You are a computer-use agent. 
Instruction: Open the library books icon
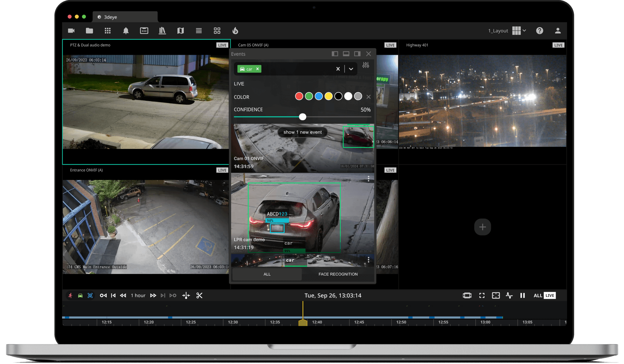tap(162, 30)
